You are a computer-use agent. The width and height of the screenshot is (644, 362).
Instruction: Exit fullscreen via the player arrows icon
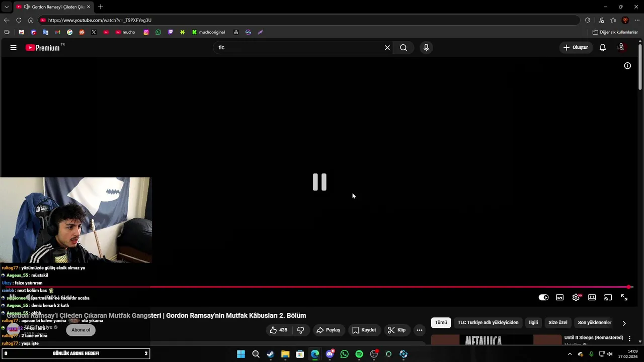(624, 298)
